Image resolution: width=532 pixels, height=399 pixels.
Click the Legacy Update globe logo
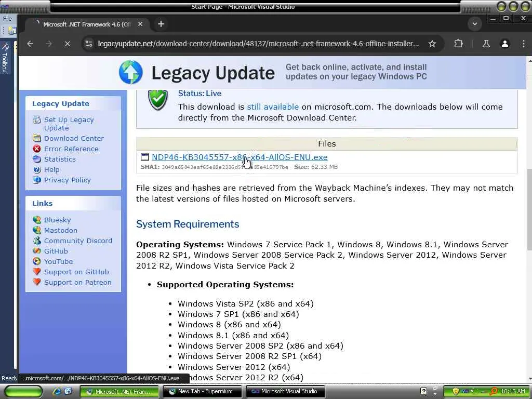click(x=130, y=72)
